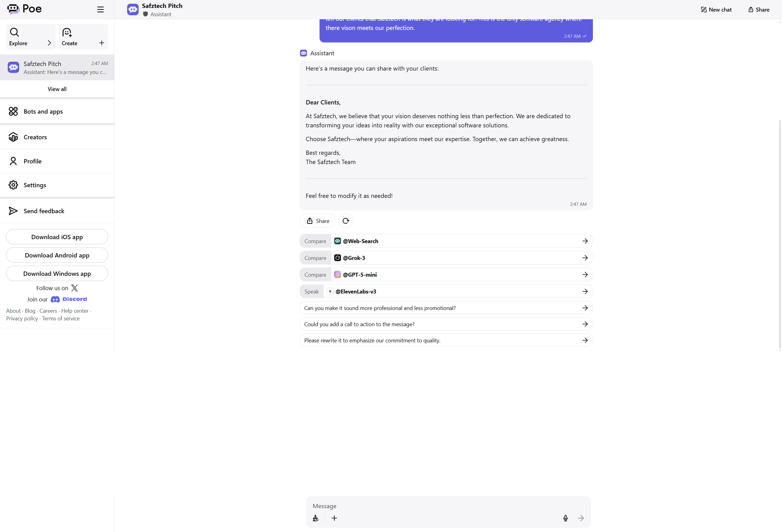Open the Privacy policy link
This screenshot has width=782, height=532.
click(21, 318)
